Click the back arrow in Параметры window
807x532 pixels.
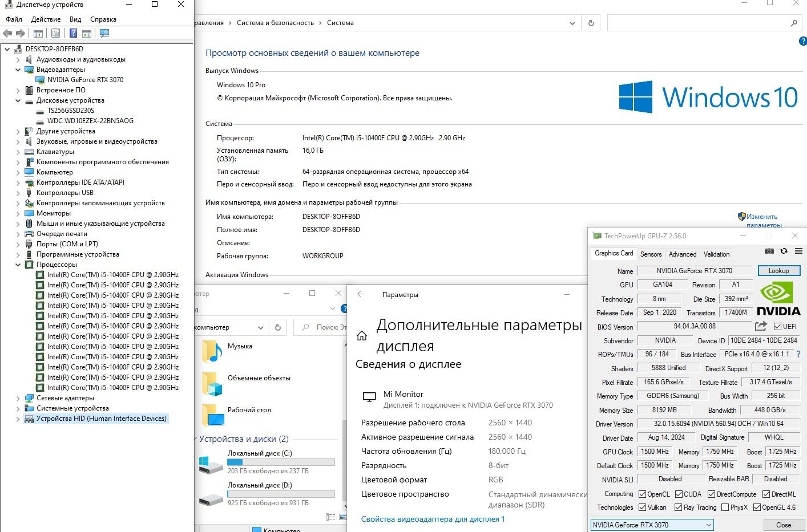click(361, 294)
